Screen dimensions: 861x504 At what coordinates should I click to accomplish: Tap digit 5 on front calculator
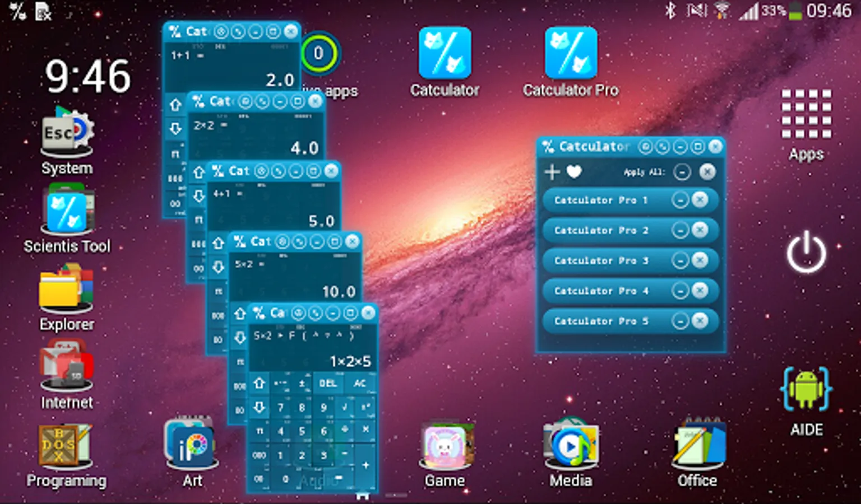[302, 431]
